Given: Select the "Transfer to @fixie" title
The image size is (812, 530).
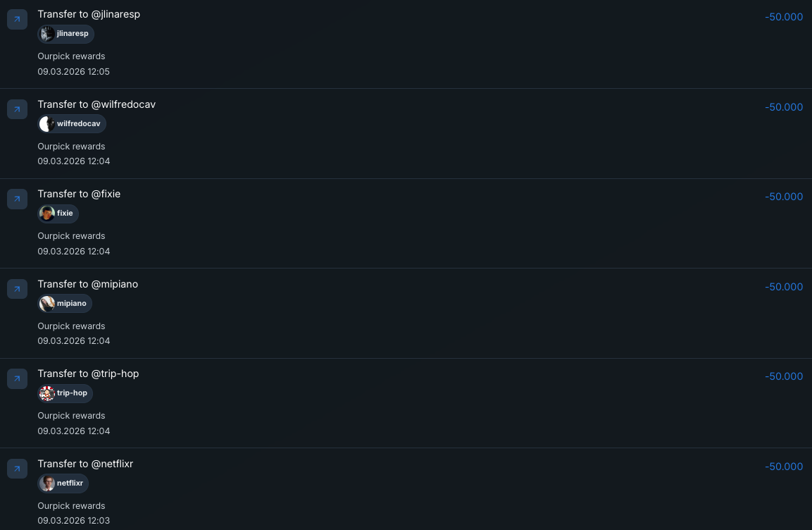Looking at the screenshot, I should 79,194.
